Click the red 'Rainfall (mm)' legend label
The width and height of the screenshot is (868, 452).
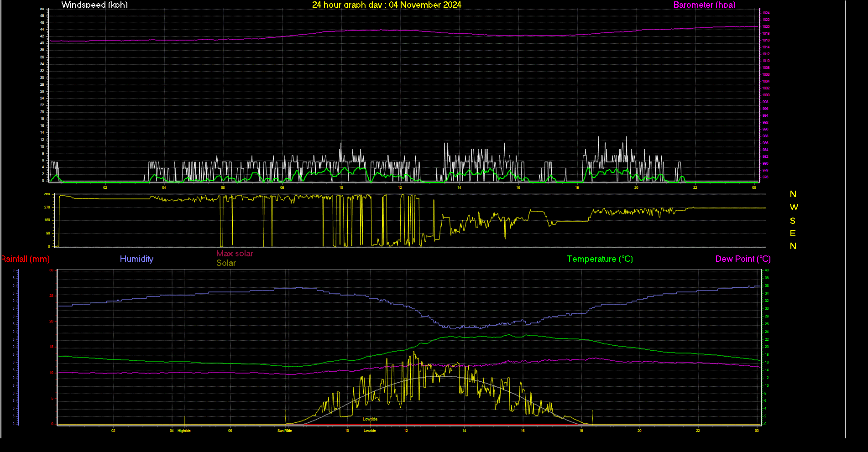pos(25,259)
